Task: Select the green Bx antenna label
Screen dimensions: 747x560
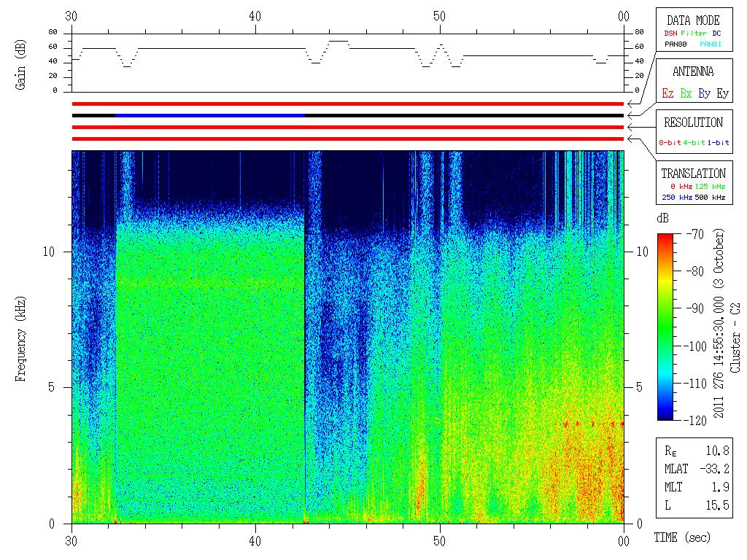Action: (x=686, y=93)
